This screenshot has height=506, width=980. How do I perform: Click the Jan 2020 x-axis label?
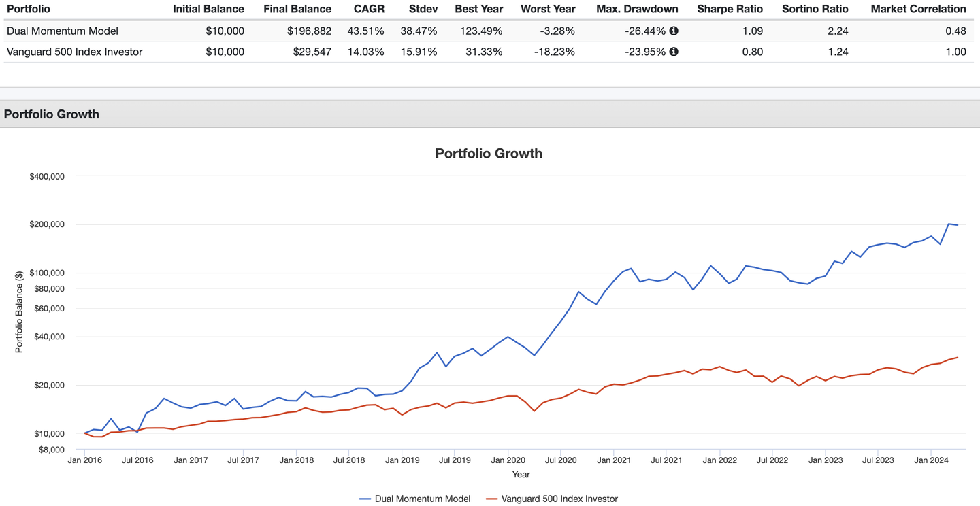508,460
